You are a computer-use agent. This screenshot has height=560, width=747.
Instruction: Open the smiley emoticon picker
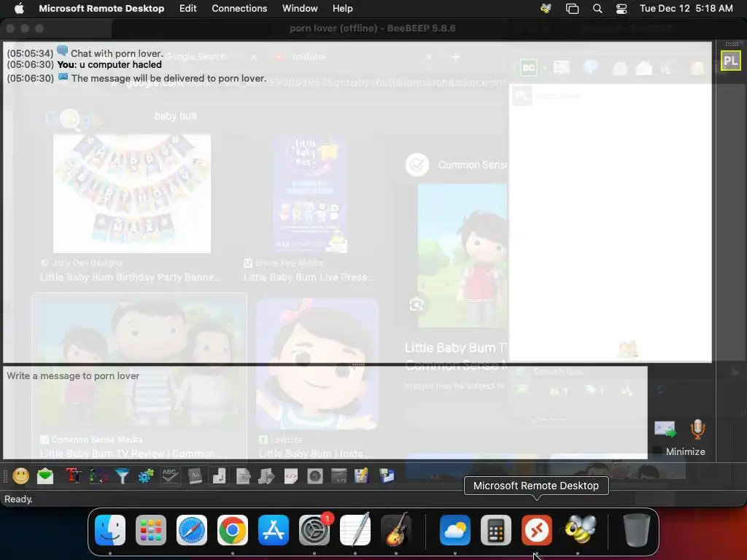(20, 475)
